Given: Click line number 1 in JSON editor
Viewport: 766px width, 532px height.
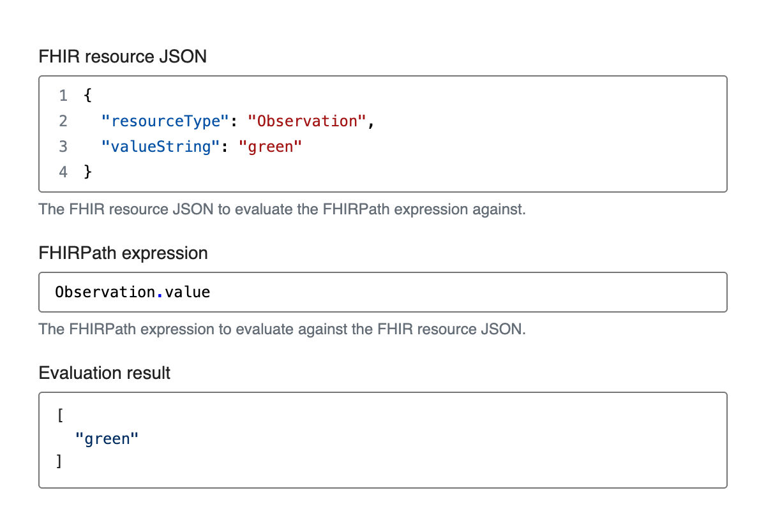Looking at the screenshot, I should click(x=63, y=96).
